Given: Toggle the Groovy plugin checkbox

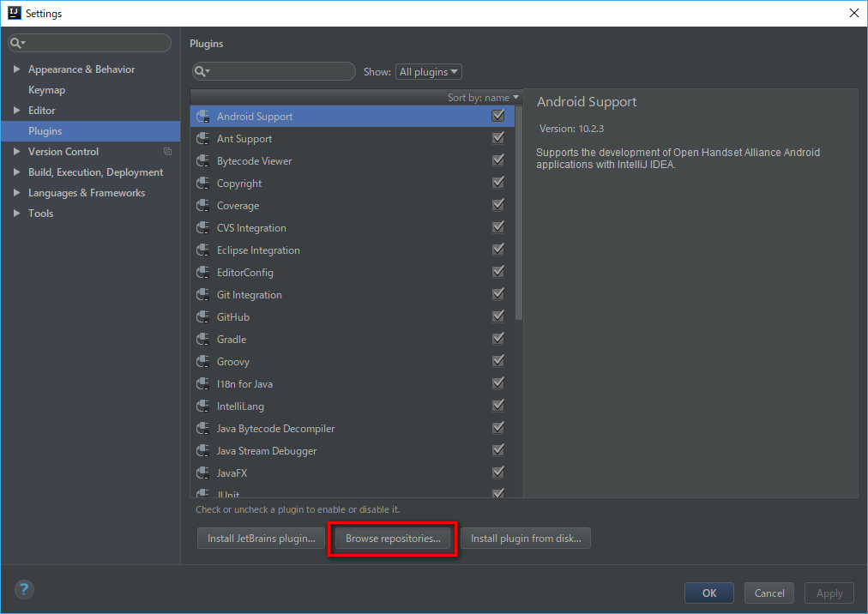Looking at the screenshot, I should pyautogui.click(x=498, y=361).
